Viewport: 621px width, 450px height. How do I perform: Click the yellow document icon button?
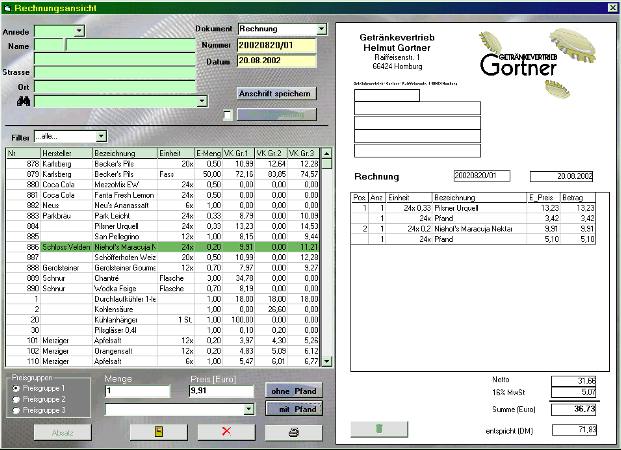click(x=158, y=432)
